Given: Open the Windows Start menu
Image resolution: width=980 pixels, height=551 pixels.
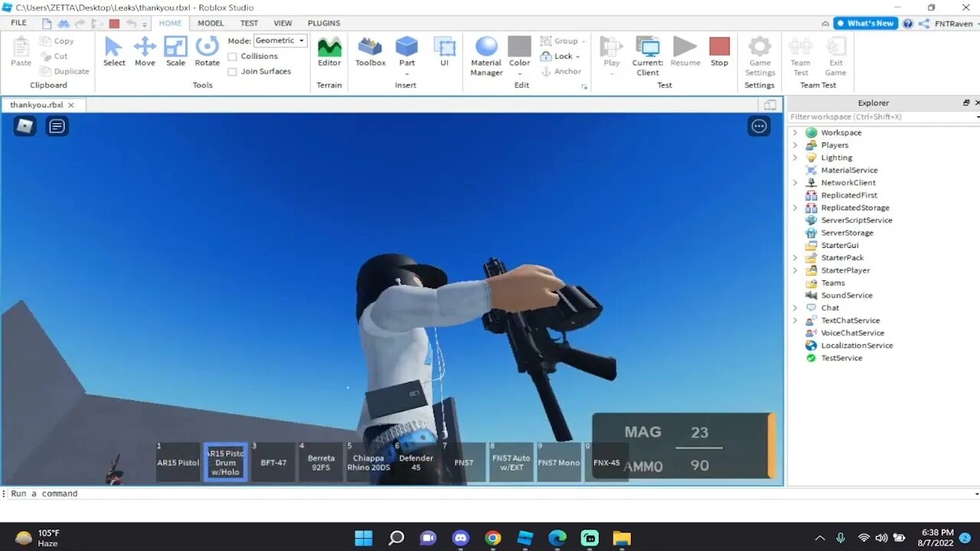Looking at the screenshot, I should [x=364, y=538].
